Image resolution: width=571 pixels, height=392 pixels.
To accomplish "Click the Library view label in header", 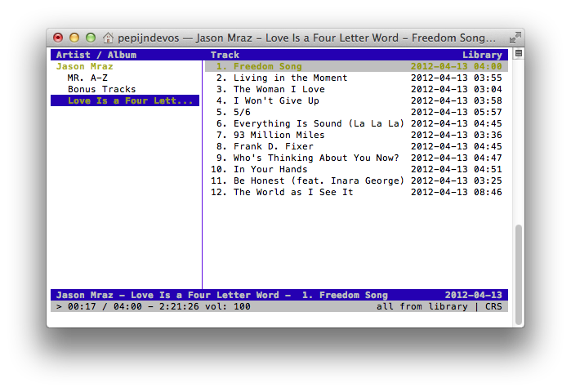I will (482, 55).
